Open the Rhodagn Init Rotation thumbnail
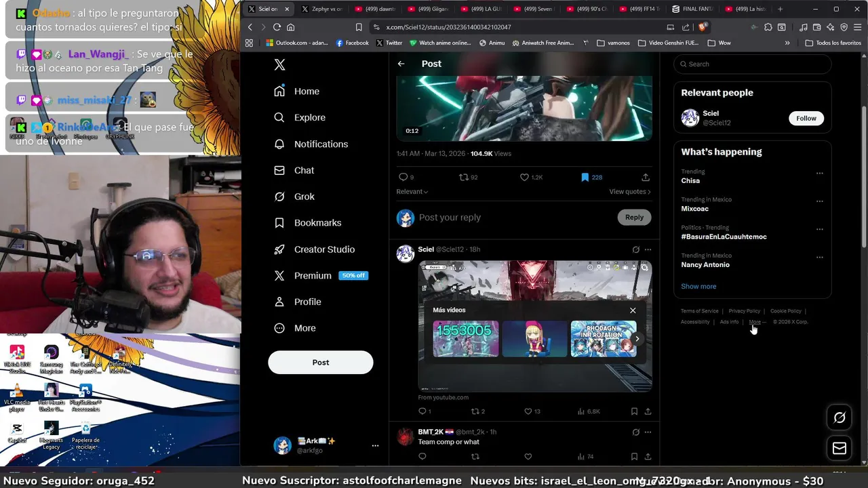This screenshot has width=868, height=488. tap(604, 339)
